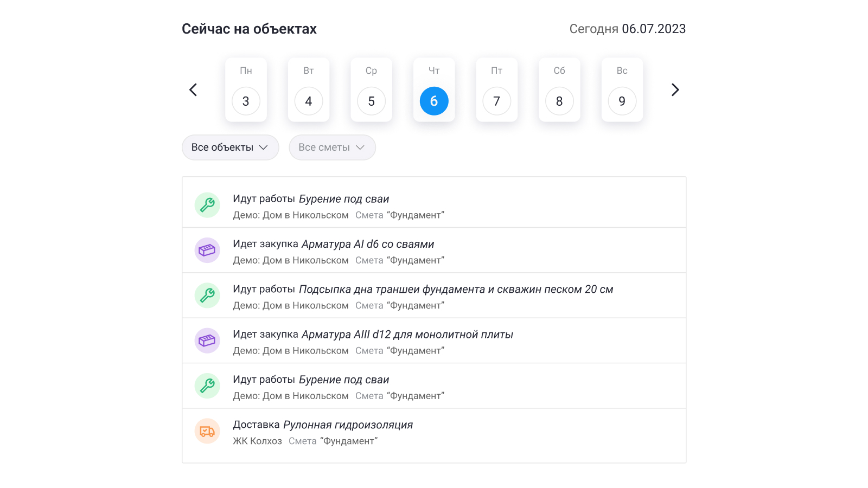Click the brick icon beside Арматура AI d6 со сваями
This screenshot has width=868, height=488.
(x=207, y=250)
